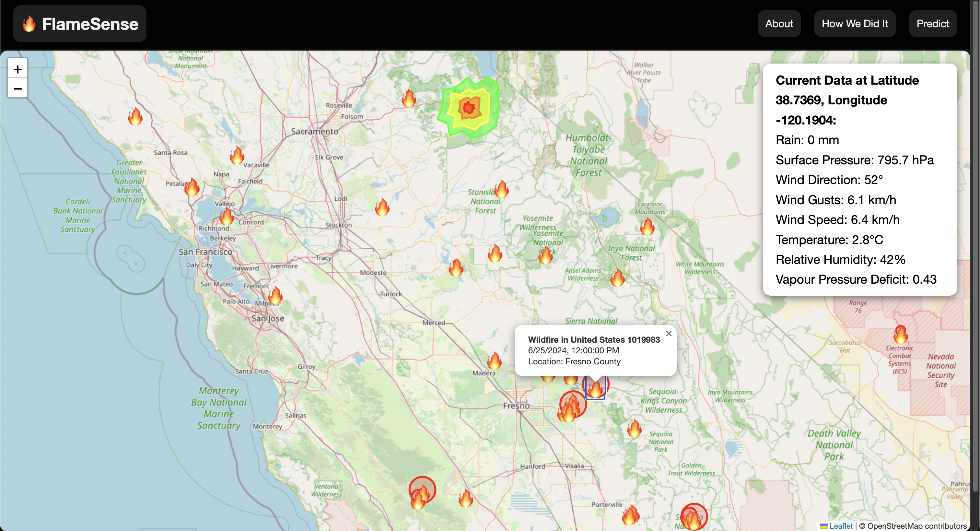
Task: Click the FlameSense logo button
Action: coord(79,24)
